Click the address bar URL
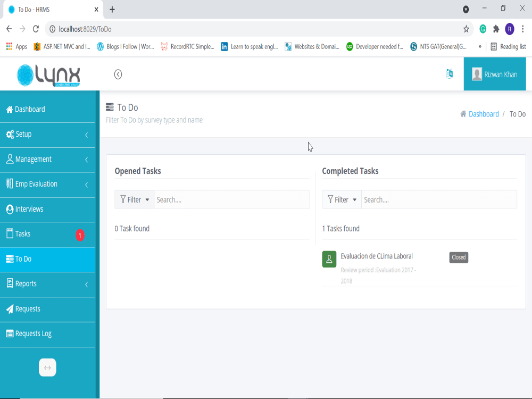 (85, 29)
